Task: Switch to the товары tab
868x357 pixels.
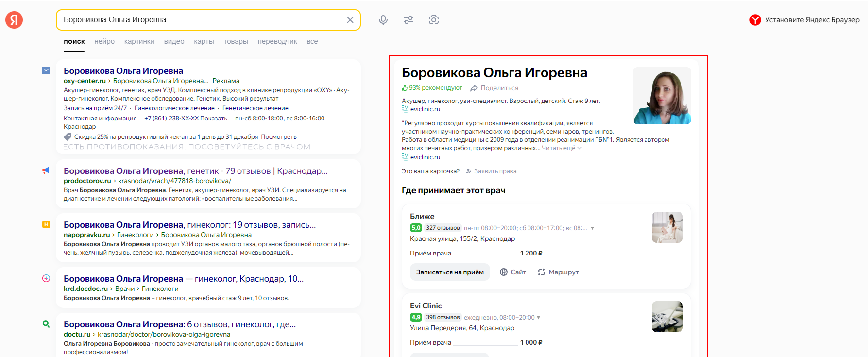Action: [236, 42]
